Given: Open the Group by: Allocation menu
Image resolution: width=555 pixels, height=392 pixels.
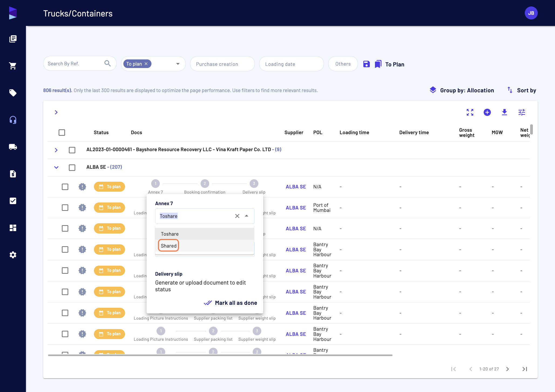Looking at the screenshot, I should pos(462,90).
